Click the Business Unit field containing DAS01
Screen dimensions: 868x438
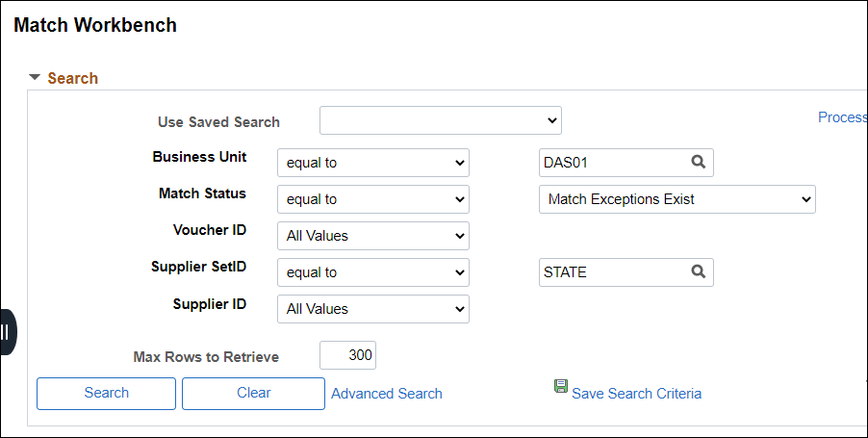coord(626,163)
